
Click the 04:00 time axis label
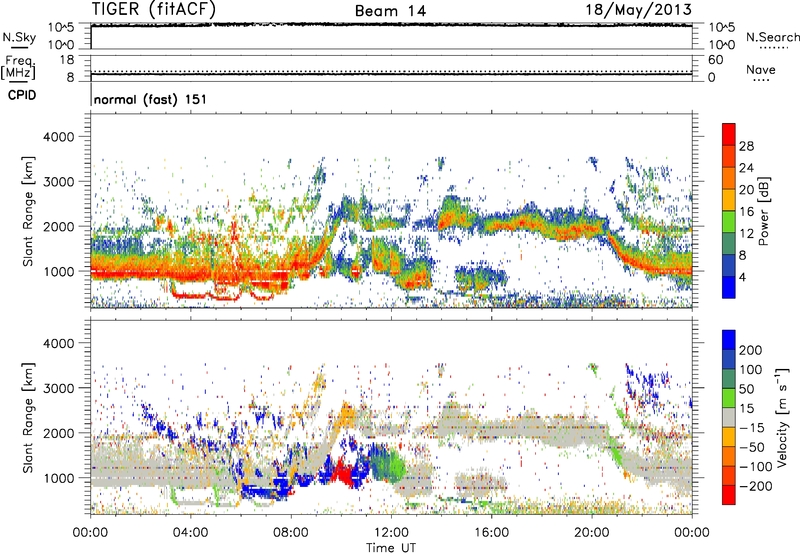tap(190, 533)
